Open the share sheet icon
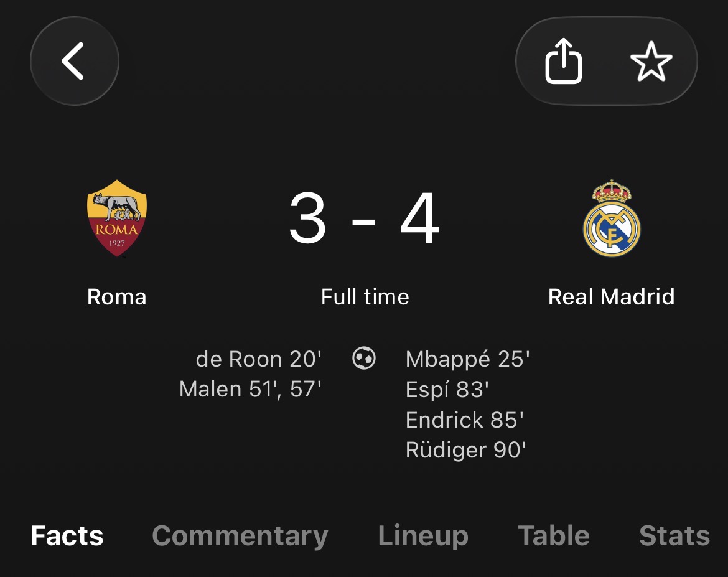 [563, 61]
